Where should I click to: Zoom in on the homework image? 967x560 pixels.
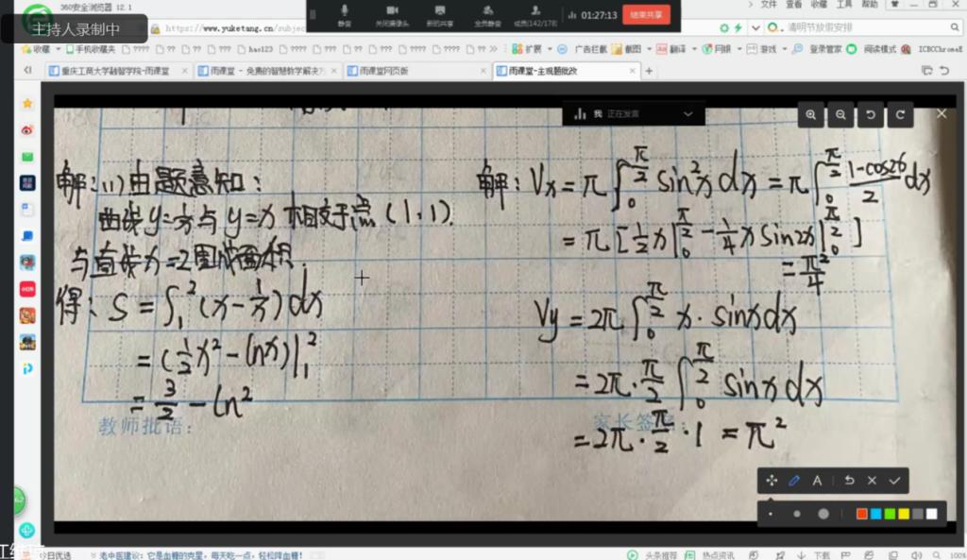(810, 114)
